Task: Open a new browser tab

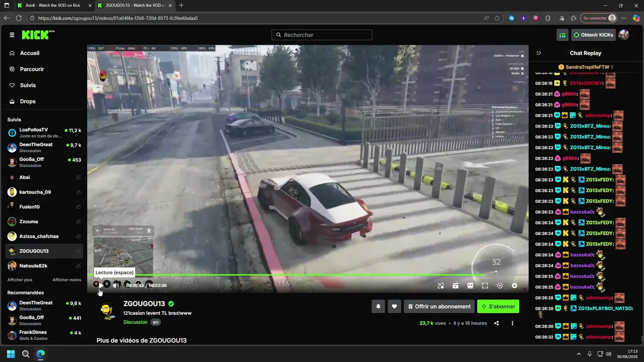Action: [x=181, y=6]
